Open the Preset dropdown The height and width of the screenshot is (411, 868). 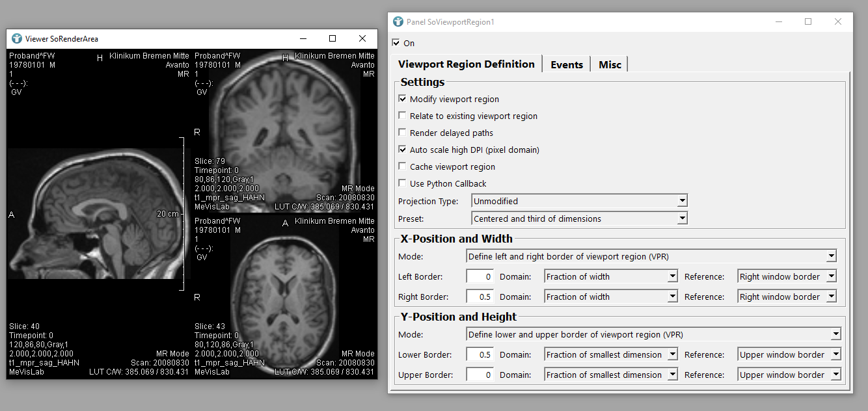[579, 219]
